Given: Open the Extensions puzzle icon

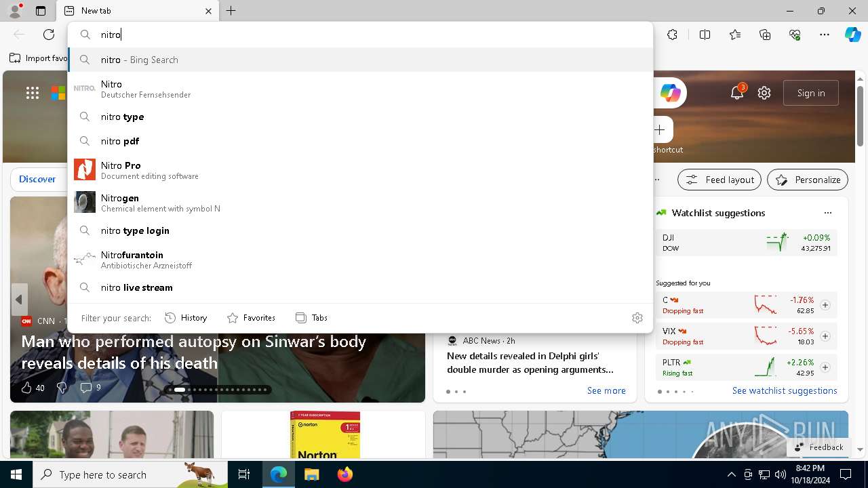Looking at the screenshot, I should 672,35.
